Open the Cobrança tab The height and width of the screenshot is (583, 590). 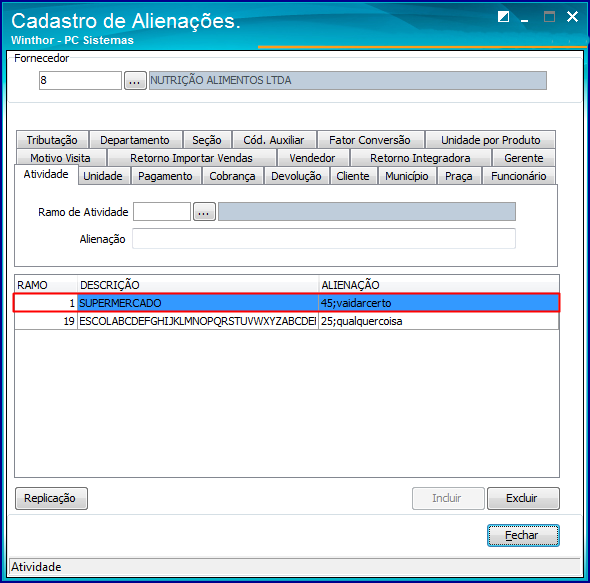(232, 176)
